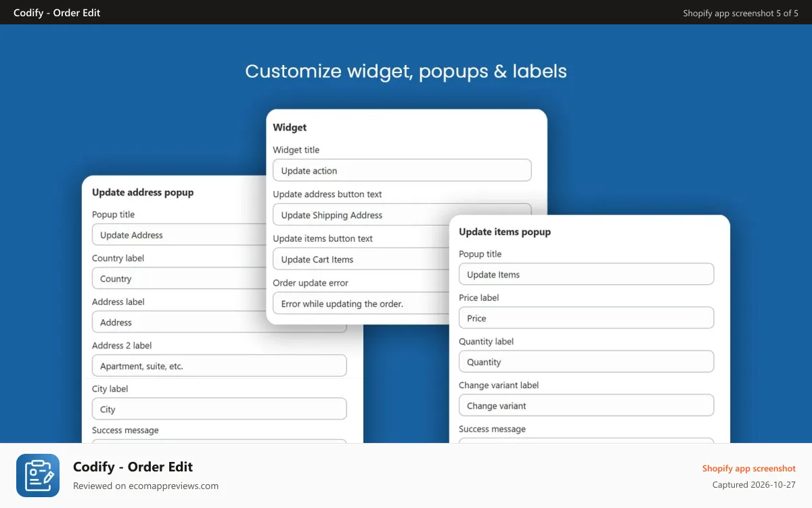Click the 'Price label' text

tap(478, 297)
